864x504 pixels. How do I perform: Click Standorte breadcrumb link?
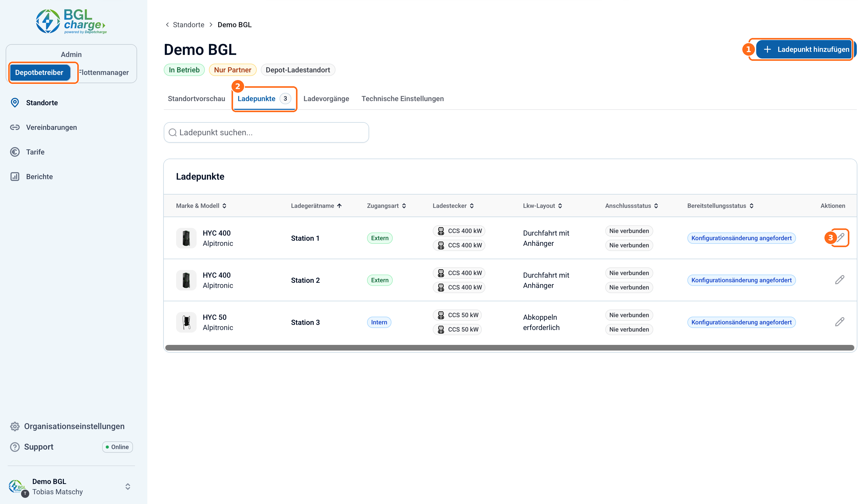(189, 25)
